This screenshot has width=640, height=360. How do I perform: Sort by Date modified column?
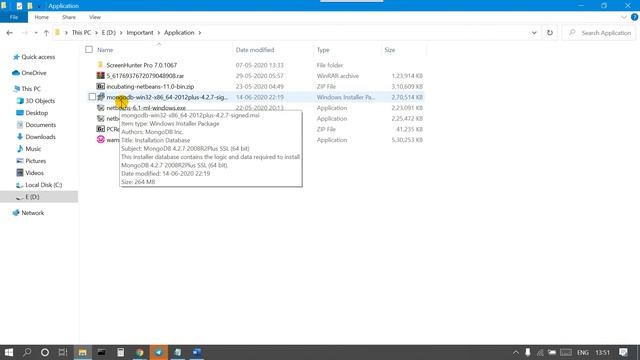pyautogui.click(x=255, y=50)
